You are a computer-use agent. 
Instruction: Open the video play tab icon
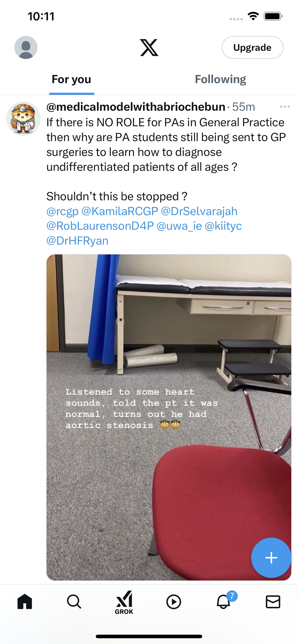[x=173, y=602]
